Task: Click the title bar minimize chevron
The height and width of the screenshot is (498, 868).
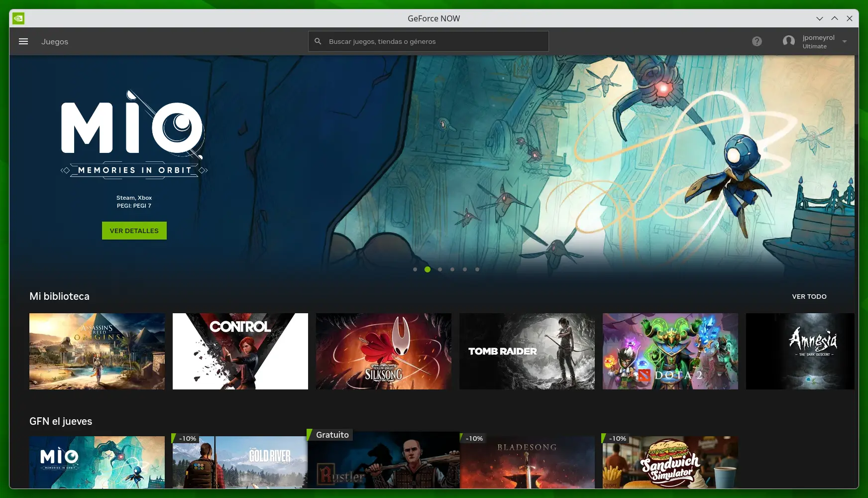Action: click(x=820, y=18)
